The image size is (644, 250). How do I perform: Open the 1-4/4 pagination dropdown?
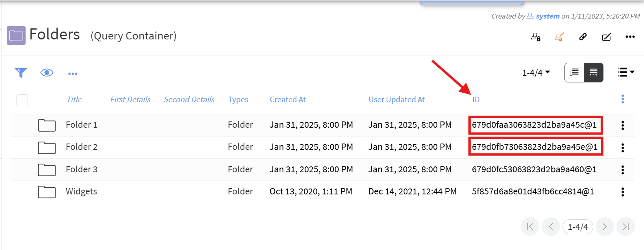point(536,73)
